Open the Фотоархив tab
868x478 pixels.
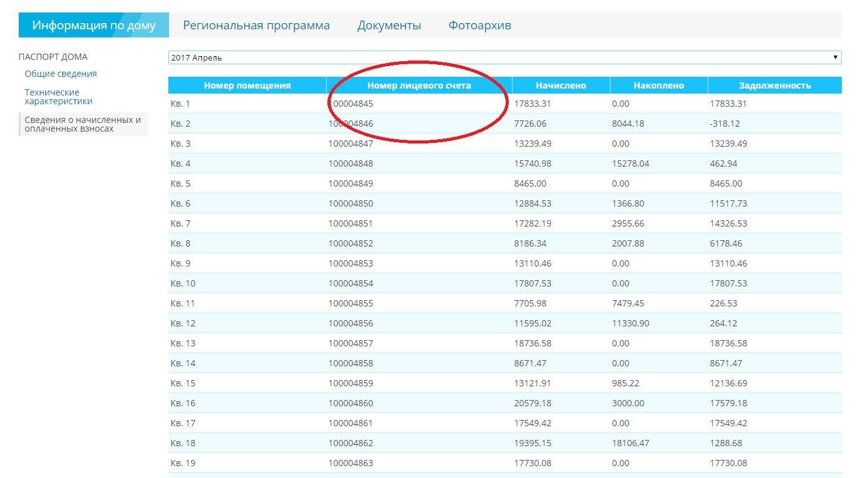coord(480,26)
